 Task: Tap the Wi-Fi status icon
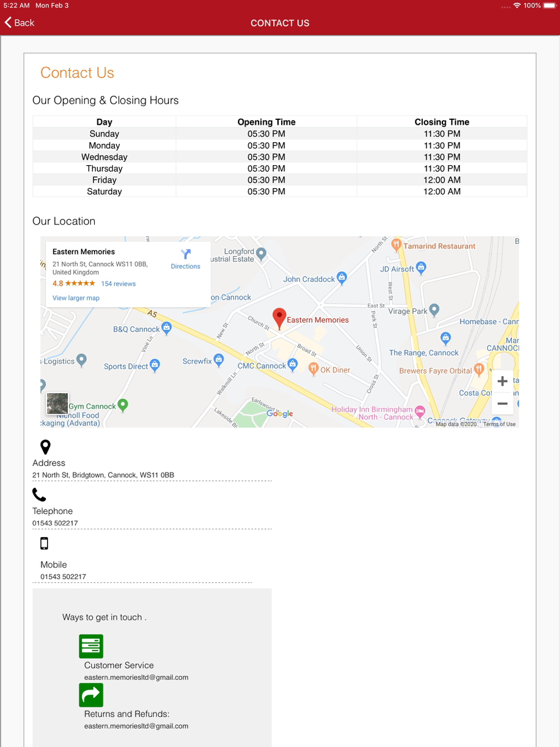point(517,6)
